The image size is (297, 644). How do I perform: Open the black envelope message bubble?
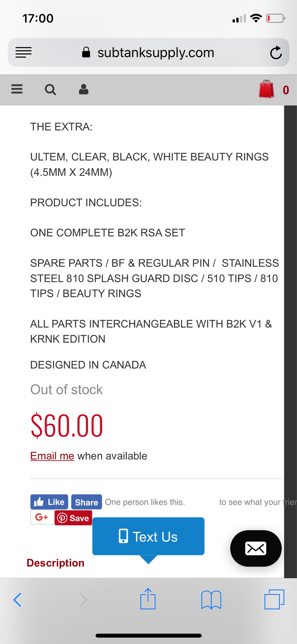[x=256, y=548]
